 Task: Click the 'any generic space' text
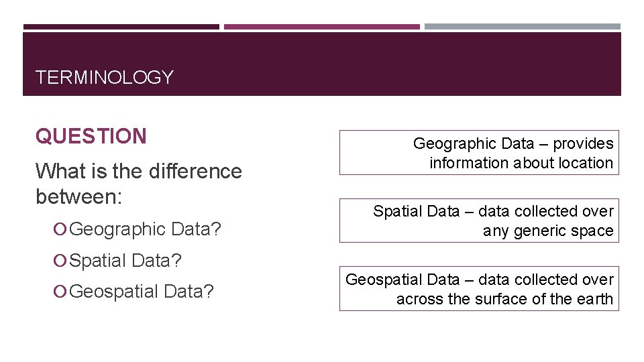(548, 231)
